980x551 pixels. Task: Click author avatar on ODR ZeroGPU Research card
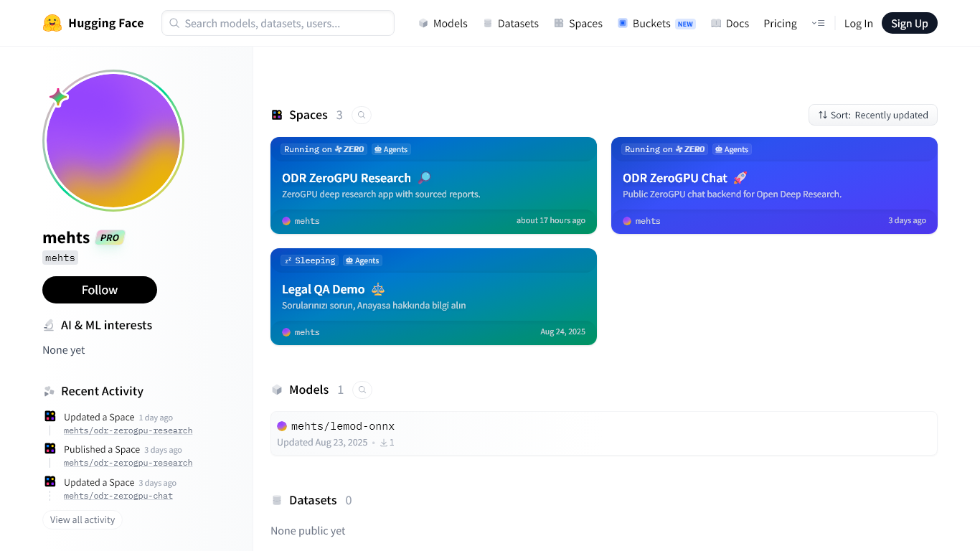pos(286,221)
